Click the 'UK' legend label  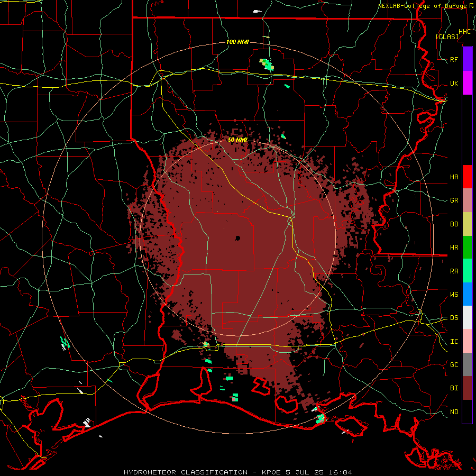click(x=454, y=84)
